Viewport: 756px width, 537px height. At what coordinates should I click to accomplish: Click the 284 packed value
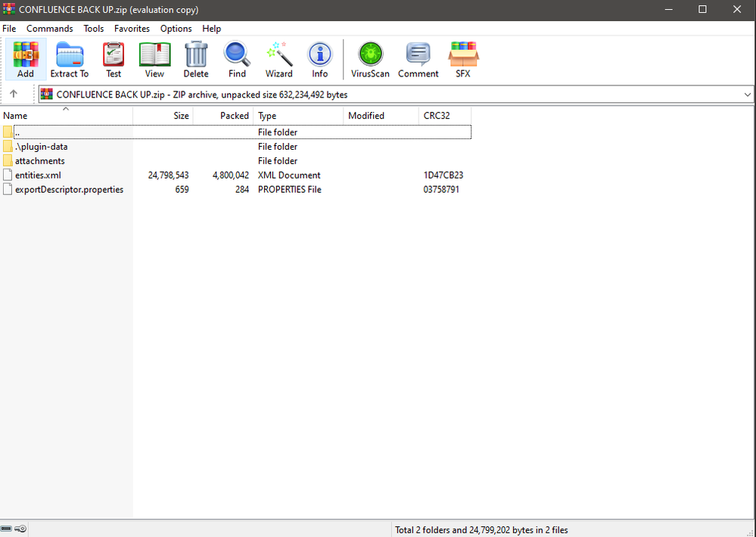(x=242, y=190)
